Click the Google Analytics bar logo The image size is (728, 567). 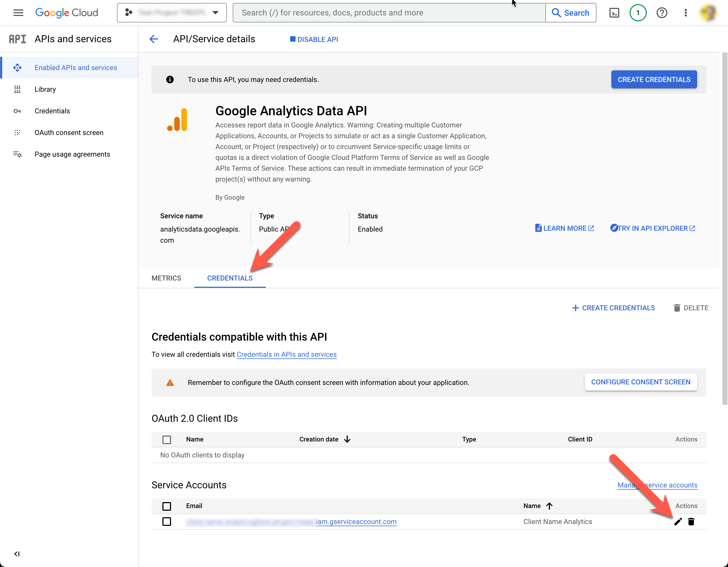tap(177, 120)
